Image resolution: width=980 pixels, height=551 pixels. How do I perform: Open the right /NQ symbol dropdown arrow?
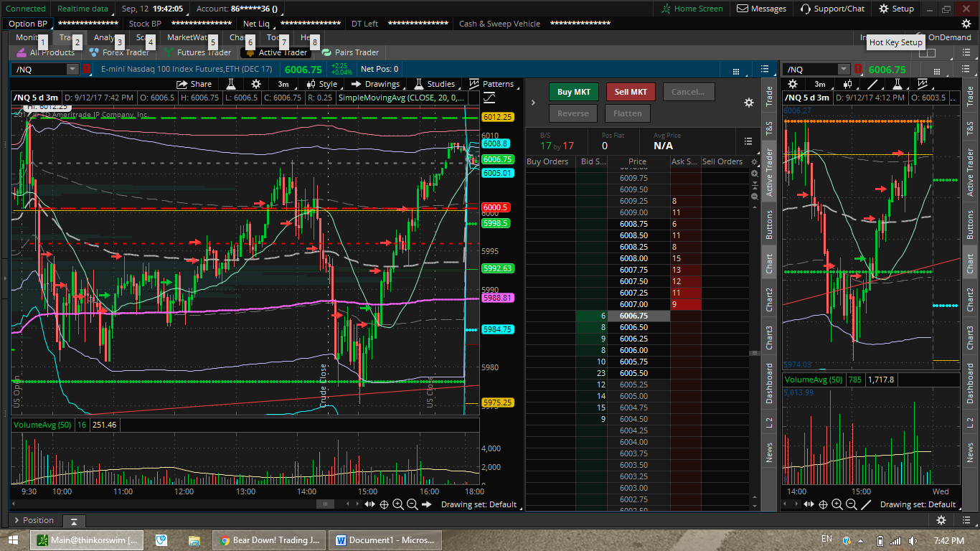tap(843, 69)
